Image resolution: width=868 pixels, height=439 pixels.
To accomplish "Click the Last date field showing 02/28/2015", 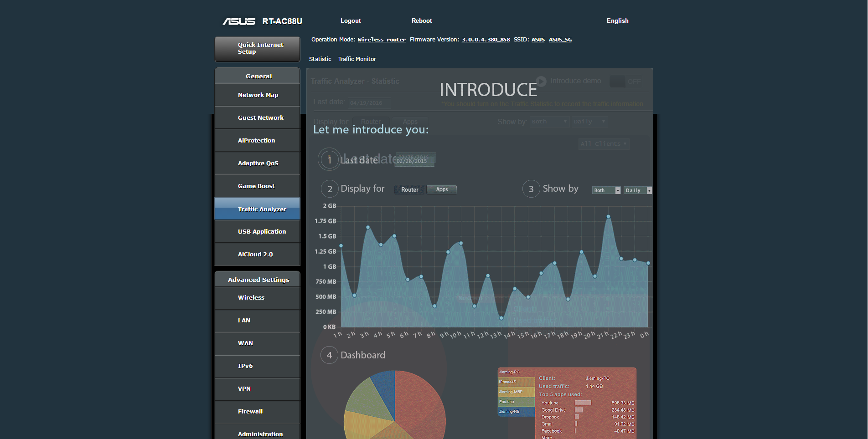I will tap(414, 160).
